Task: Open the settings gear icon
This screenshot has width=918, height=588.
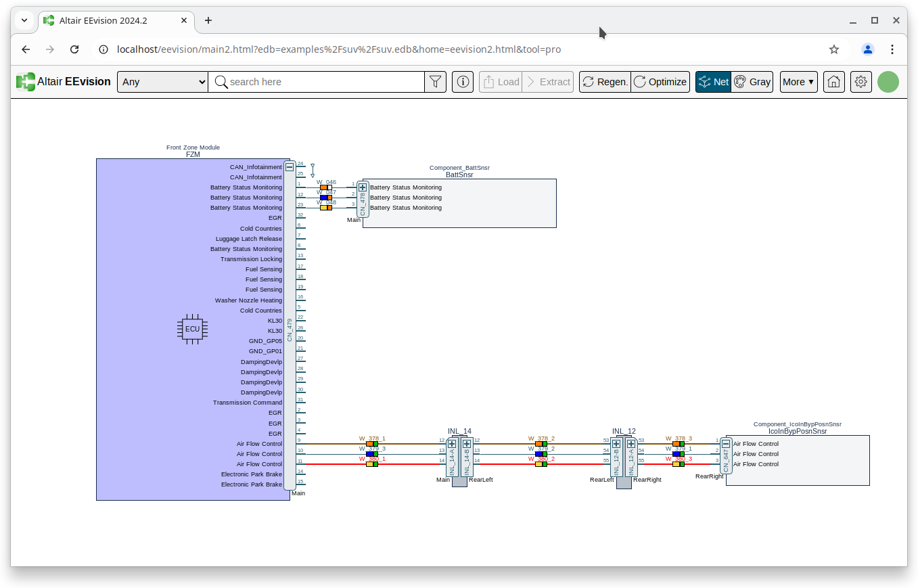Action: pyautogui.click(x=860, y=82)
